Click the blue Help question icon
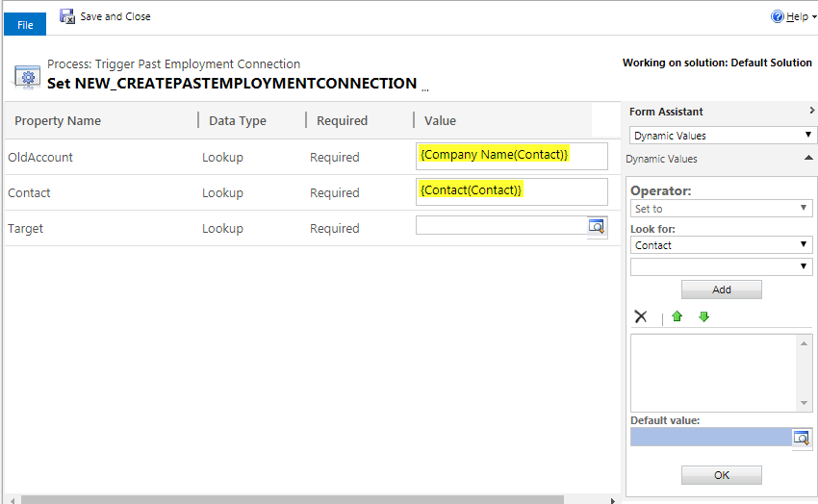 pyautogui.click(x=777, y=16)
